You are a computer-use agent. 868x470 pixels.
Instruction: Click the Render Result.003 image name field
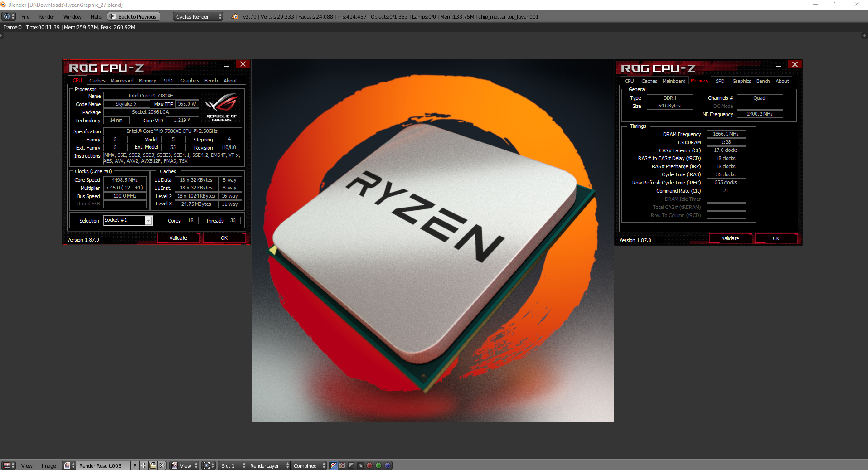pos(103,465)
